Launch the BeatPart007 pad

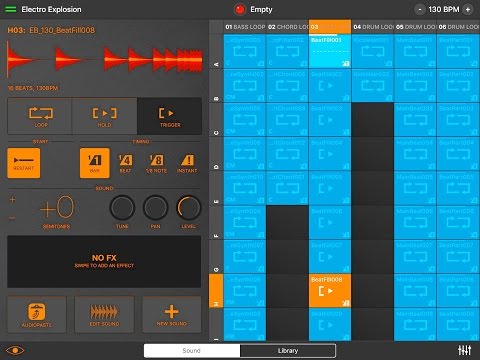point(458,257)
